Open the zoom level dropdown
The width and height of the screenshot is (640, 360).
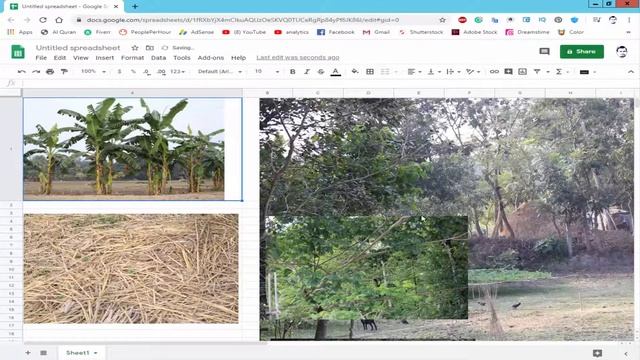click(x=93, y=71)
